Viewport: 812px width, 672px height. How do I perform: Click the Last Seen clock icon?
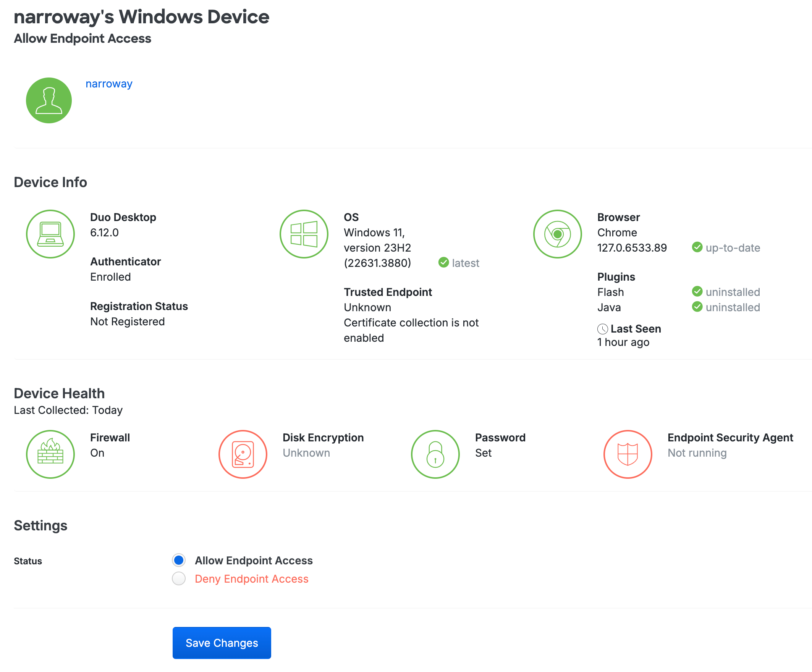pos(602,329)
